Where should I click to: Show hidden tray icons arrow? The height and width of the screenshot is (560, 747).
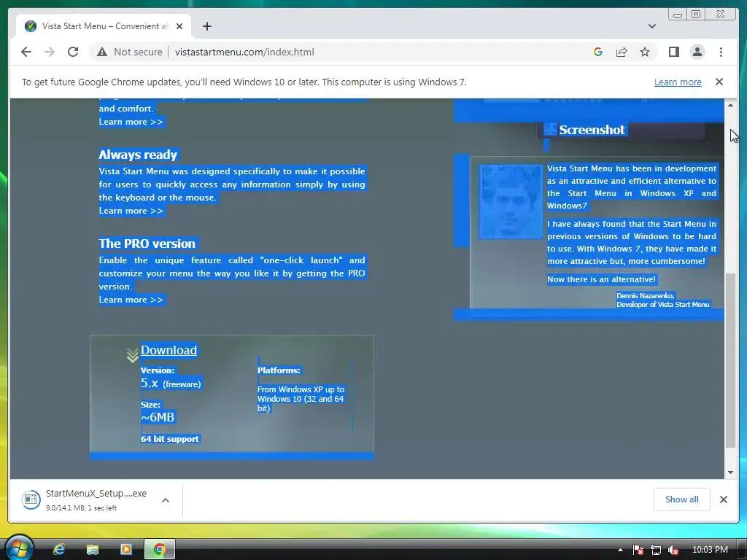click(620, 550)
